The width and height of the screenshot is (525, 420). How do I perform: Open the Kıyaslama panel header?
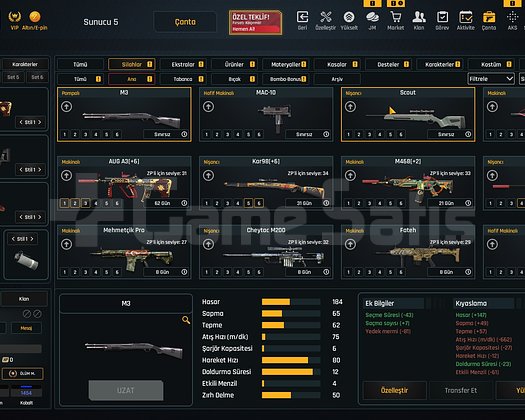484,303
